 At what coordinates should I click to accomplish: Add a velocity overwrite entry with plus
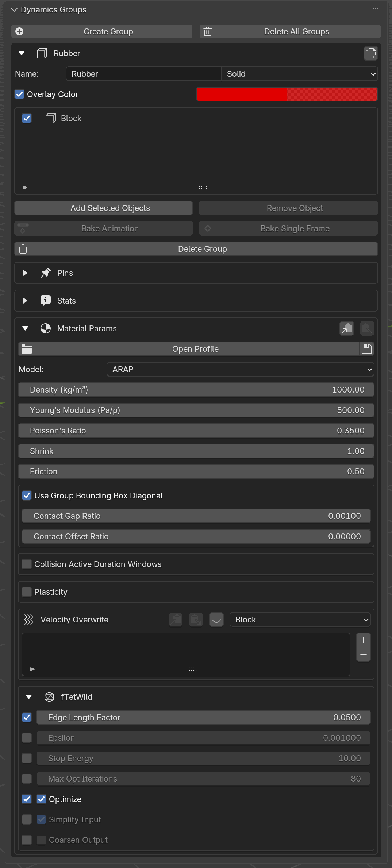[364, 640]
